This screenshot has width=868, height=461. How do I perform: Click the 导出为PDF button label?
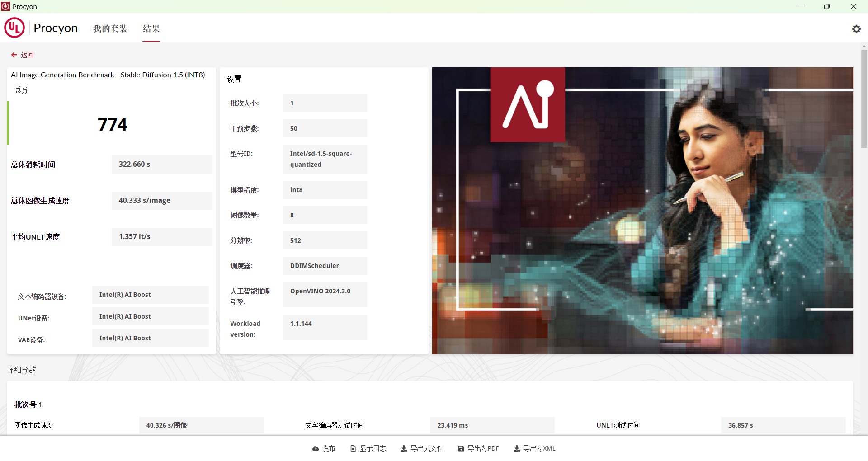click(x=483, y=448)
